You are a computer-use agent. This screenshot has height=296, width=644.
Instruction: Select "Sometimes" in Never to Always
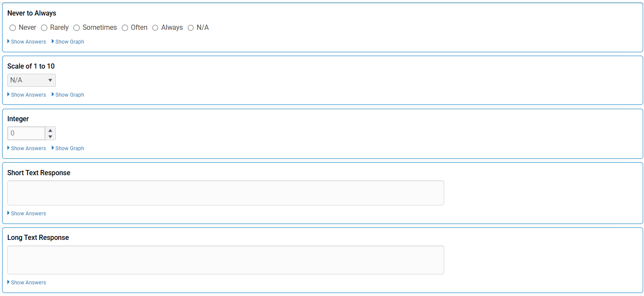pyautogui.click(x=76, y=28)
